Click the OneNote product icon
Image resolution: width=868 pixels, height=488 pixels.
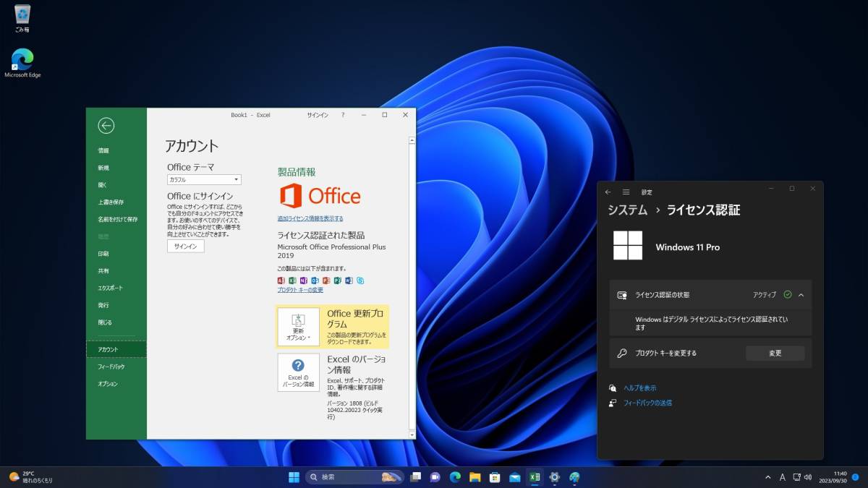point(304,280)
